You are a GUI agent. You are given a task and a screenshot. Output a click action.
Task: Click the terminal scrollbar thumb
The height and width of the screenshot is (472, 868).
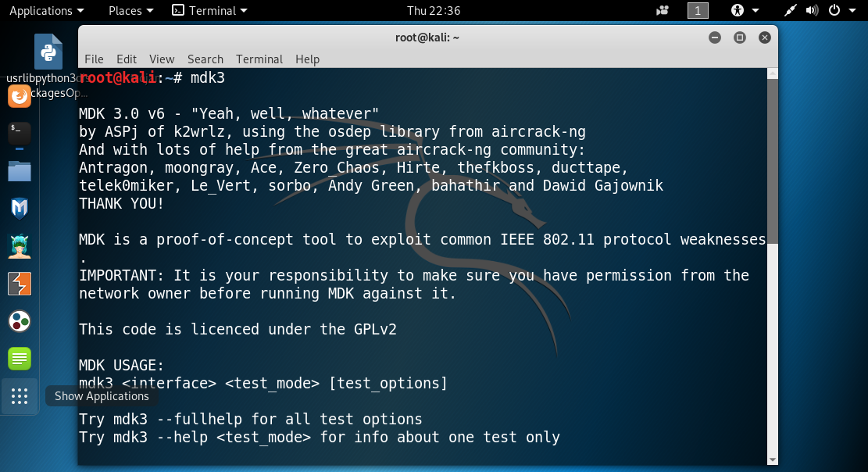(x=773, y=161)
